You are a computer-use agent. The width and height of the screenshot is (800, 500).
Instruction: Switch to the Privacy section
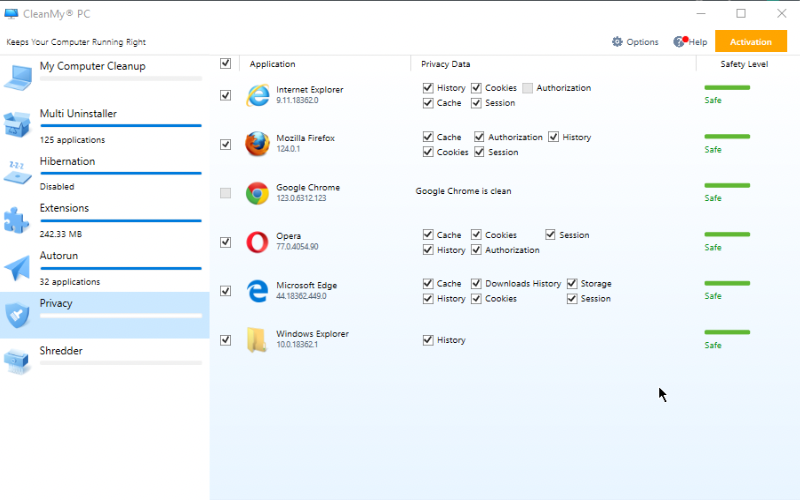[x=105, y=315]
